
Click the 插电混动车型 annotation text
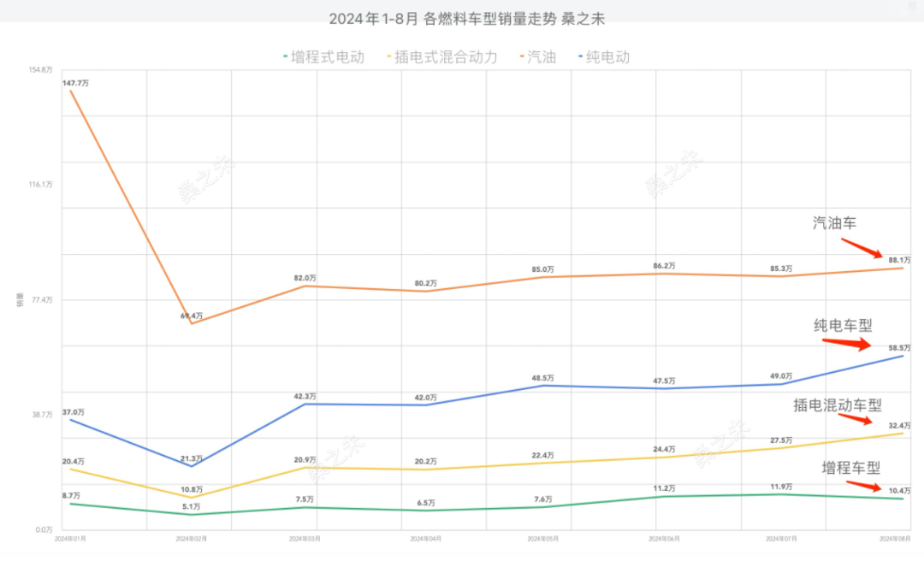[837, 405]
